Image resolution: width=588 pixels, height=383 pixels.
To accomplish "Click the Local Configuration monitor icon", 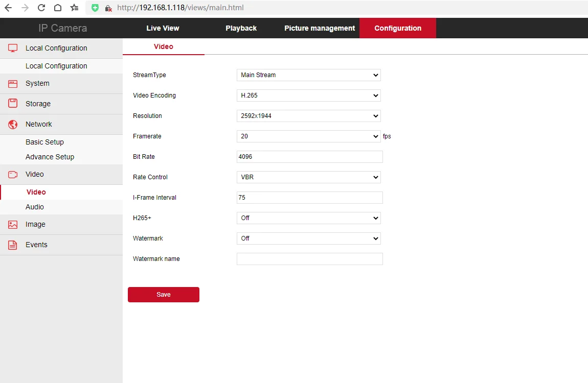I will point(13,48).
